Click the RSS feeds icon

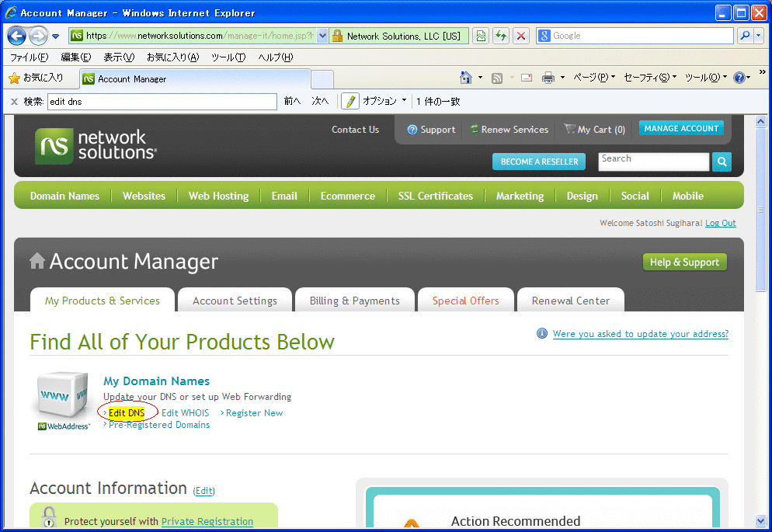[497, 78]
